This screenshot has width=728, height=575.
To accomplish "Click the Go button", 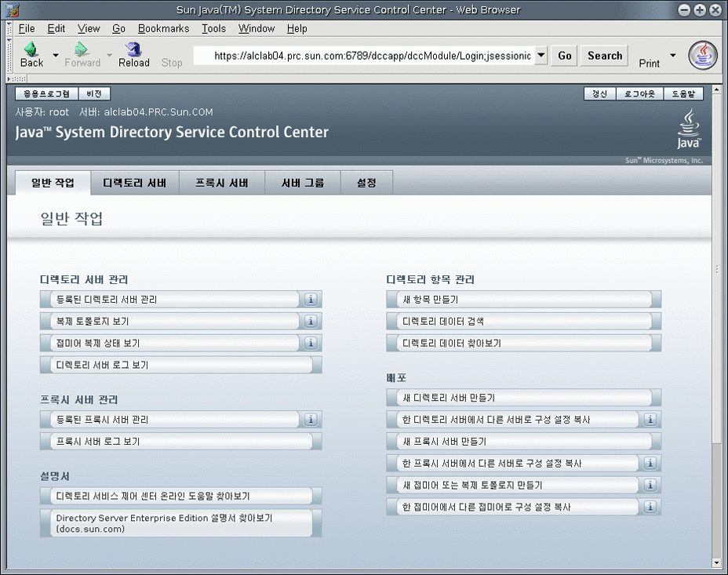I will click(565, 56).
